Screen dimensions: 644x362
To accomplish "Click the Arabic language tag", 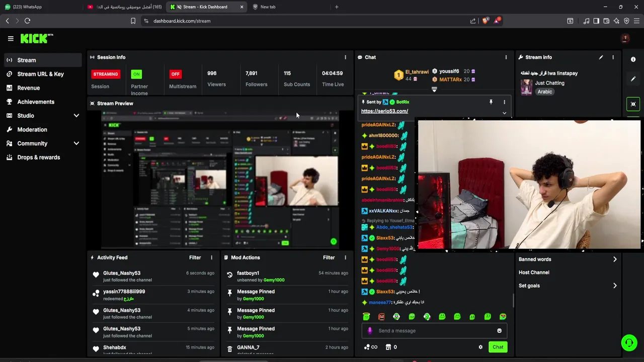I will [x=545, y=92].
